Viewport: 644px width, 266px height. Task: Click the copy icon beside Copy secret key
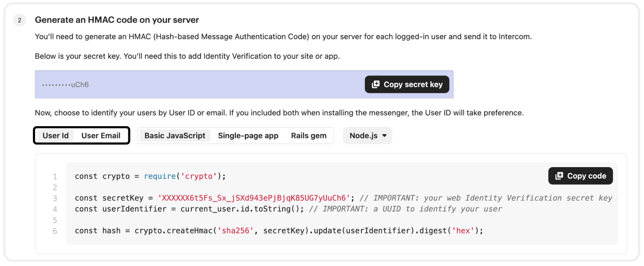coord(375,84)
